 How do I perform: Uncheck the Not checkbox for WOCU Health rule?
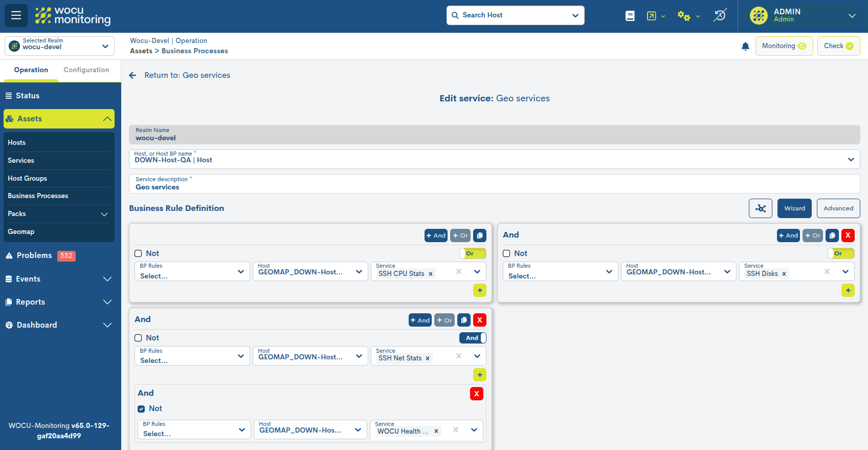pyautogui.click(x=141, y=409)
